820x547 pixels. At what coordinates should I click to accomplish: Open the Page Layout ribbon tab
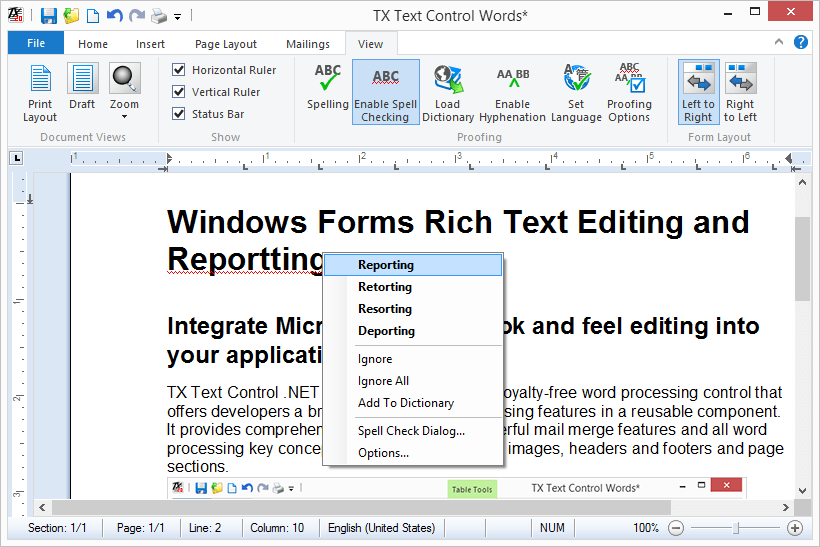tap(226, 44)
